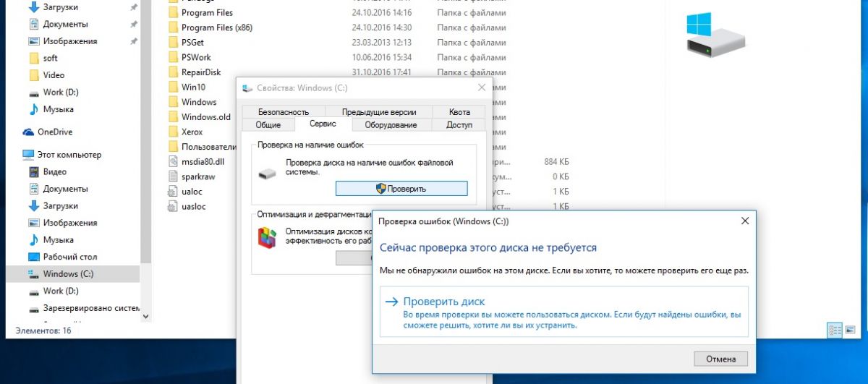The height and width of the screenshot is (384, 868).
Task: Click pin icon next to quick access Изображения
Action: [134, 42]
